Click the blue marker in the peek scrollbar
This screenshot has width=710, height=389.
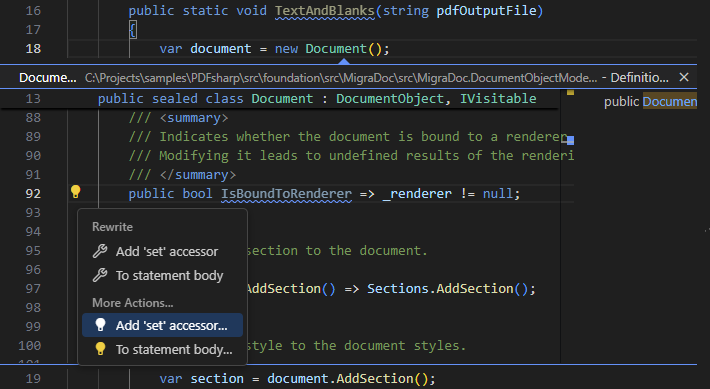pos(571,140)
